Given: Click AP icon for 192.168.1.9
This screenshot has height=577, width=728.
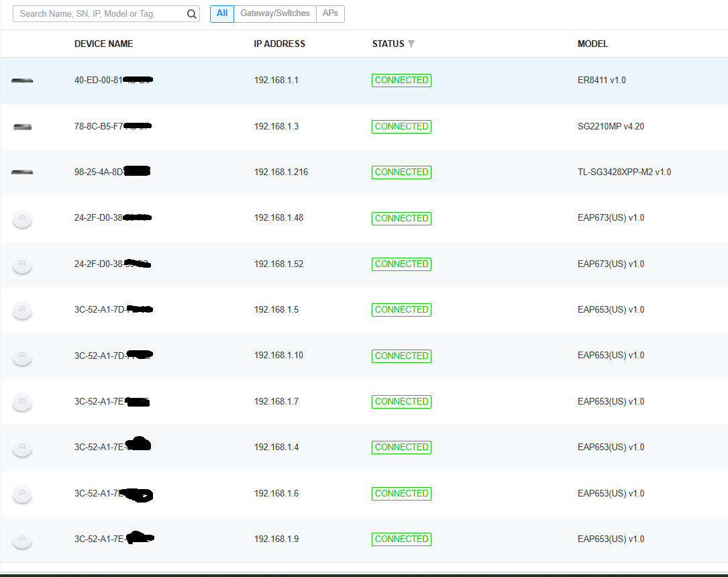Looking at the screenshot, I should (22, 539).
